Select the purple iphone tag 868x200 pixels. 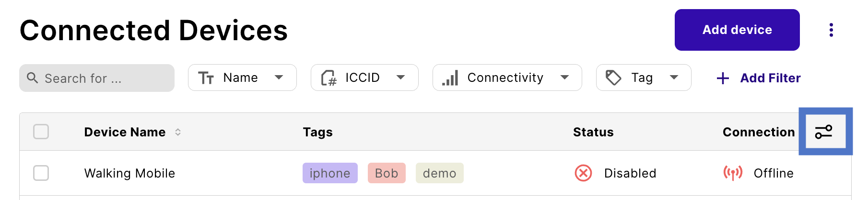coord(330,173)
